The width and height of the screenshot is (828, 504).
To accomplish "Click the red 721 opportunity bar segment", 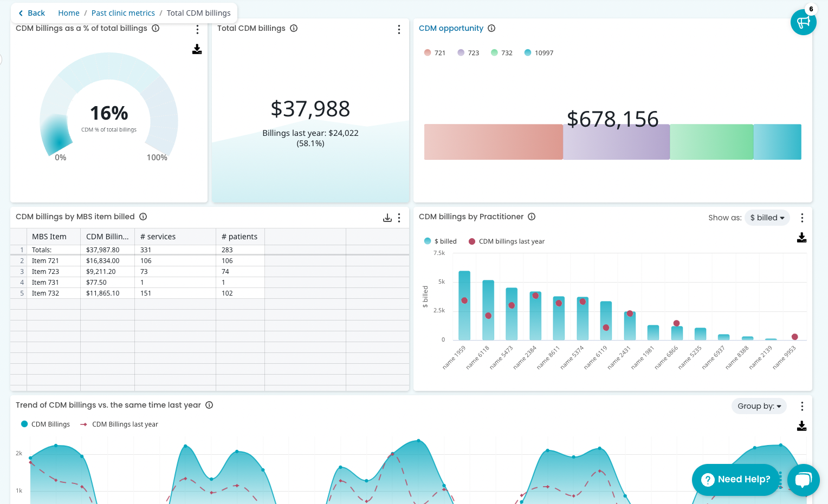I will point(494,142).
